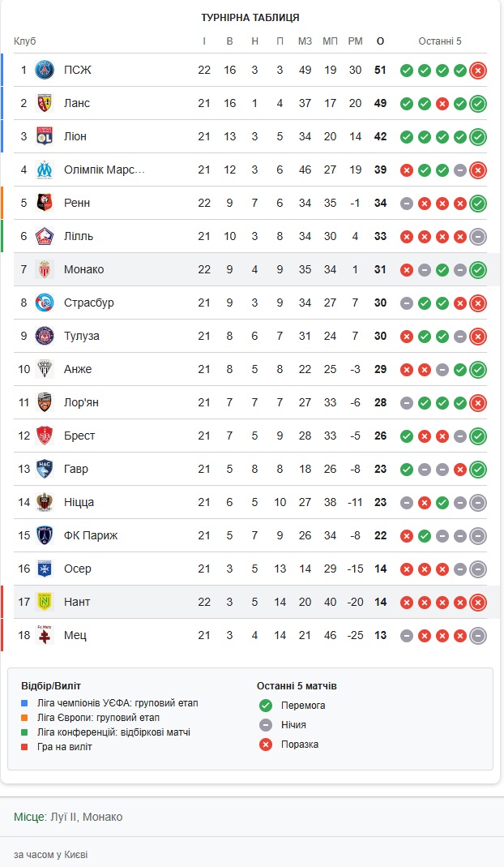Click Lens's most recent win icon
Image resolution: width=504 pixels, height=867 pixels.
pyautogui.click(x=478, y=104)
